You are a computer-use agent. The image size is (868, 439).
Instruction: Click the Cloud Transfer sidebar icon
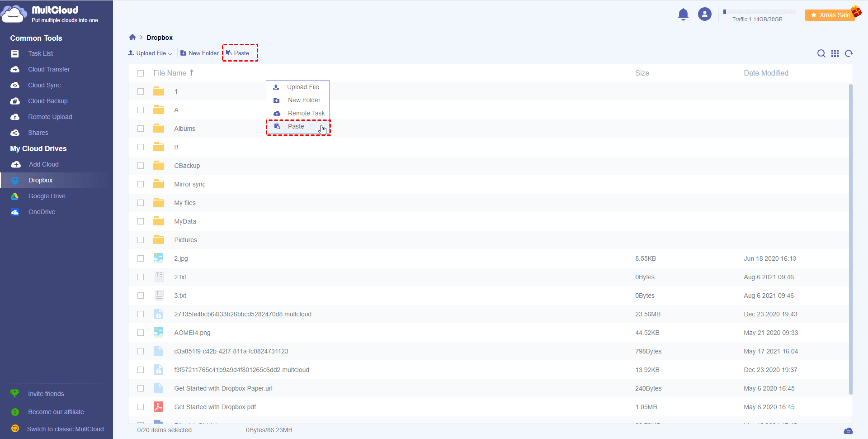(x=15, y=69)
